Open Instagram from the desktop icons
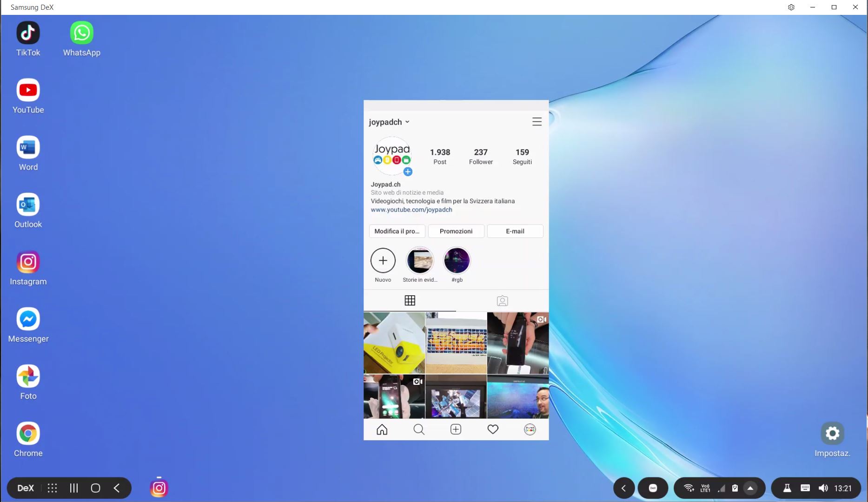The width and height of the screenshot is (868, 502). 28,262
